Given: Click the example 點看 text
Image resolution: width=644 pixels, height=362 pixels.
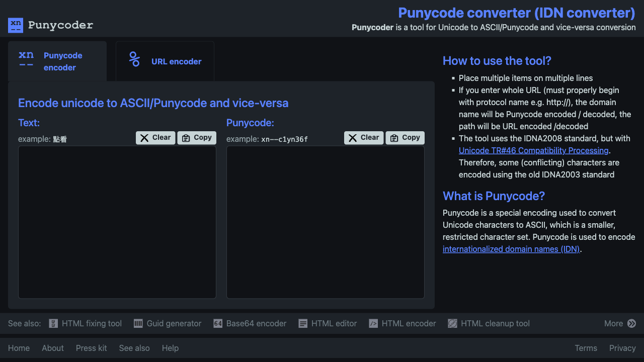Looking at the screenshot, I should click(60, 139).
